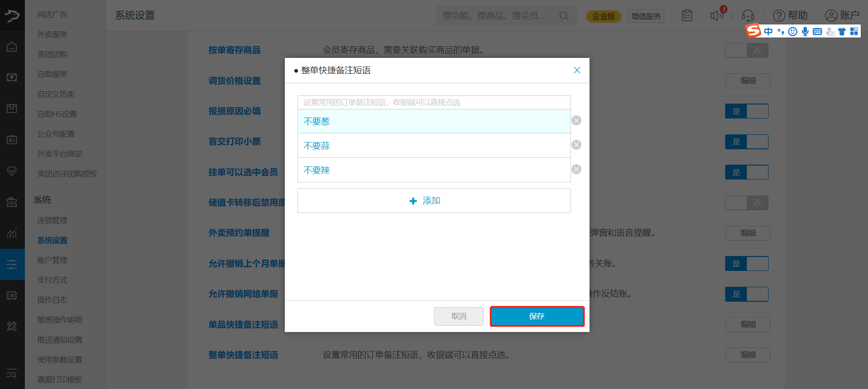Click 取消 to cancel the dialog

458,316
